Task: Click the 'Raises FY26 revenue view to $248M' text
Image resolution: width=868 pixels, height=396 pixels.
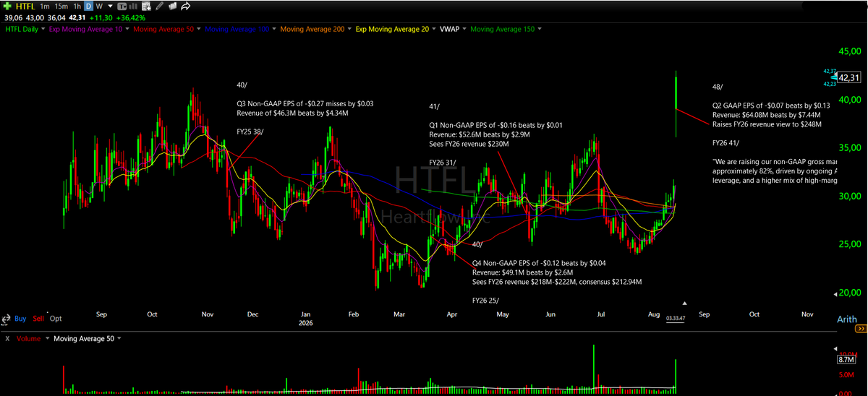Action: pyautogui.click(x=767, y=124)
